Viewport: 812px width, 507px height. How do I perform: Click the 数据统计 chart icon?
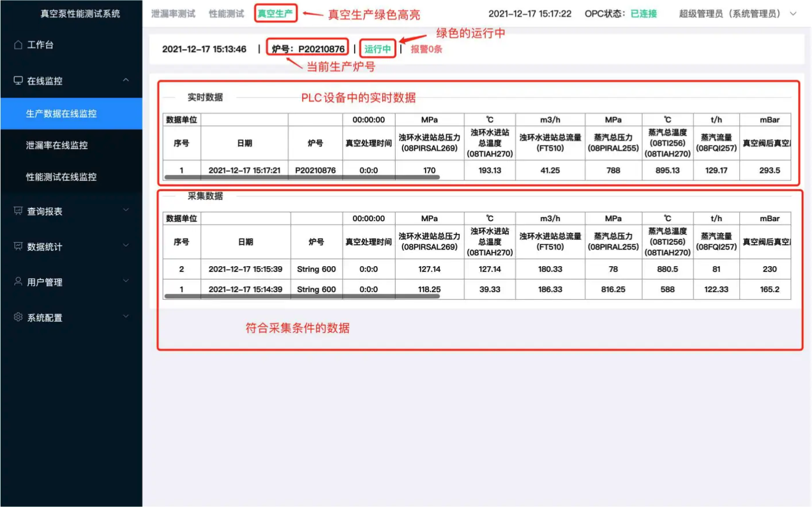pos(18,246)
